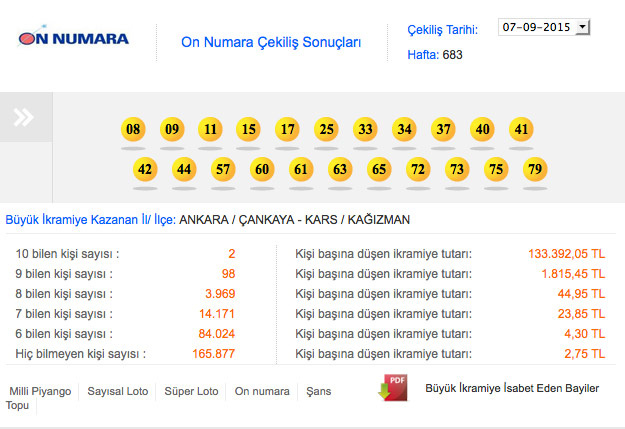This screenshot has height=429, width=625.
Task: Click lottery ball number 11
Action: [210, 129]
